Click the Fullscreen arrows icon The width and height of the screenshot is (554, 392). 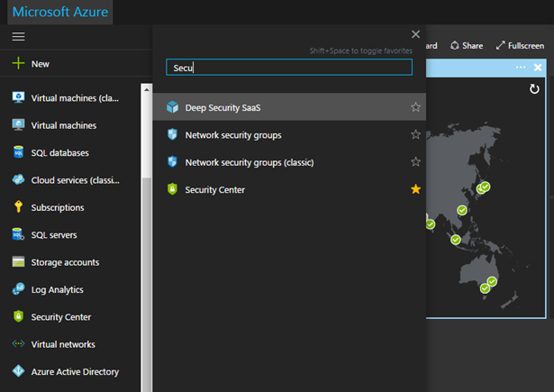[x=500, y=45]
